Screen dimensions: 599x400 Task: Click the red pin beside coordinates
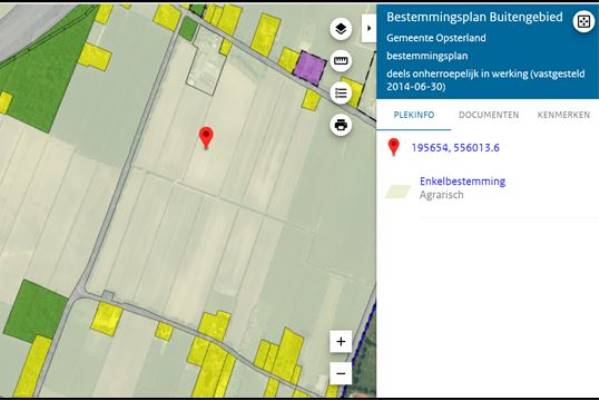[394, 147]
